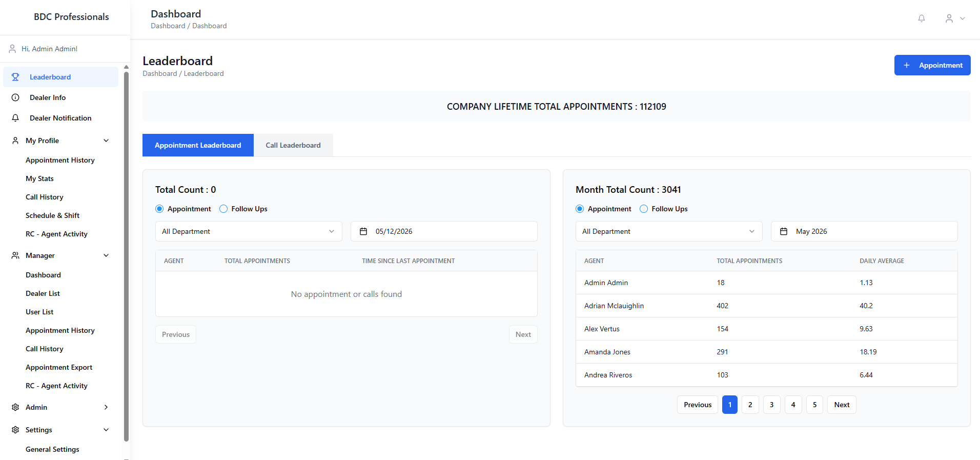Viewport: 980px width, 460px height.
Task: Open Appointment Export in sidebar
Action: click(59, 367)
